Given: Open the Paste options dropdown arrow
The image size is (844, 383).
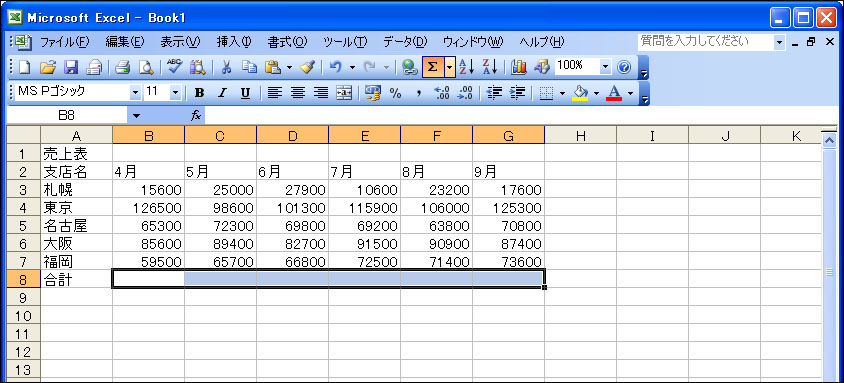Looking at the screenshot, I should pyautogui.click(x=289, y=67).
